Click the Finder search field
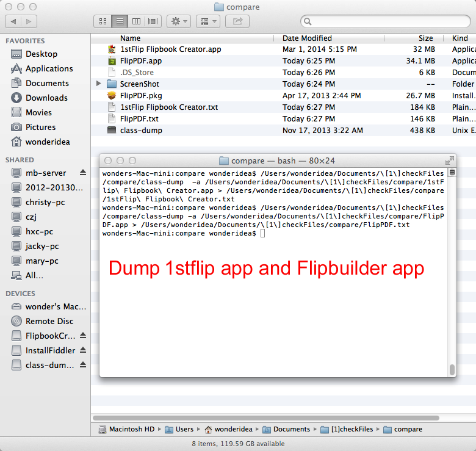Screen dimensions: 476x451 (384, 22)
